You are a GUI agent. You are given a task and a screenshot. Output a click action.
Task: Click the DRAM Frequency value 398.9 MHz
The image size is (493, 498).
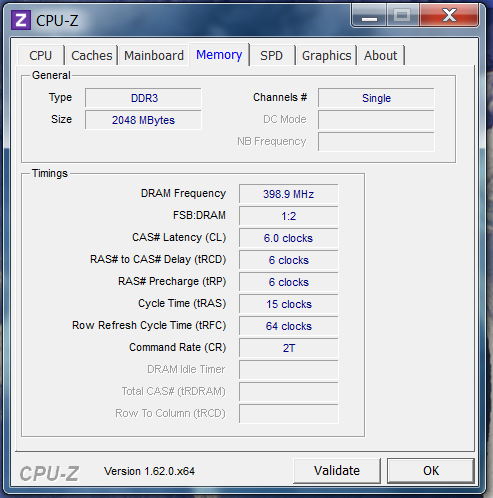(x=289, y=194)
